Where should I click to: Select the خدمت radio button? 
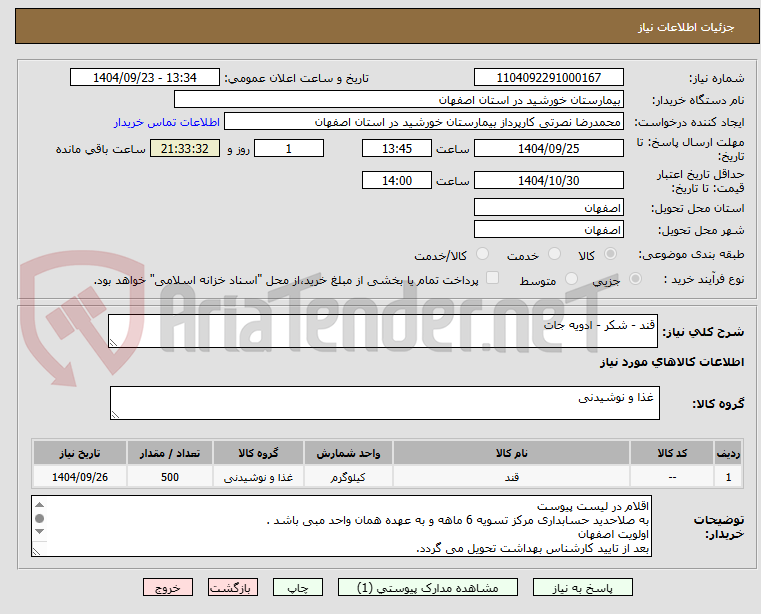554,254
